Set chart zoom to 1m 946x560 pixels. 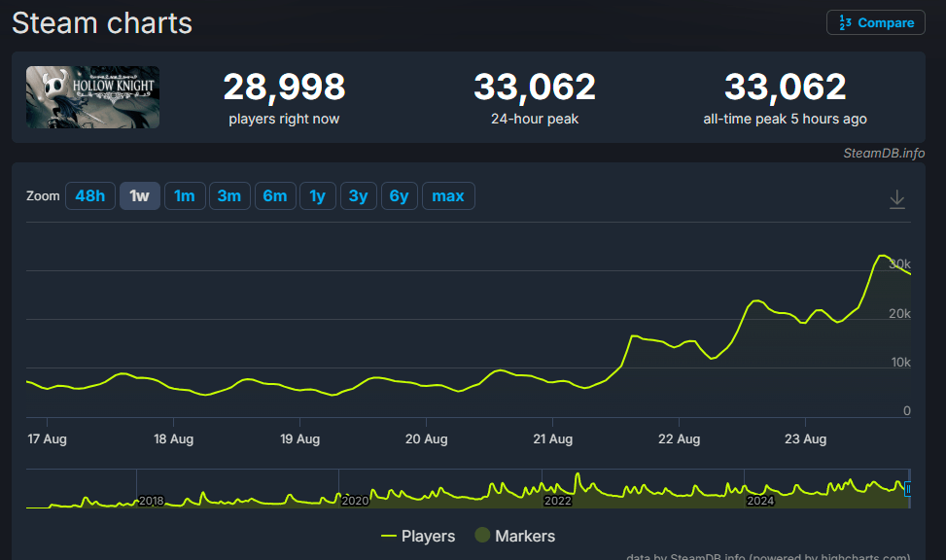(184, 196)
